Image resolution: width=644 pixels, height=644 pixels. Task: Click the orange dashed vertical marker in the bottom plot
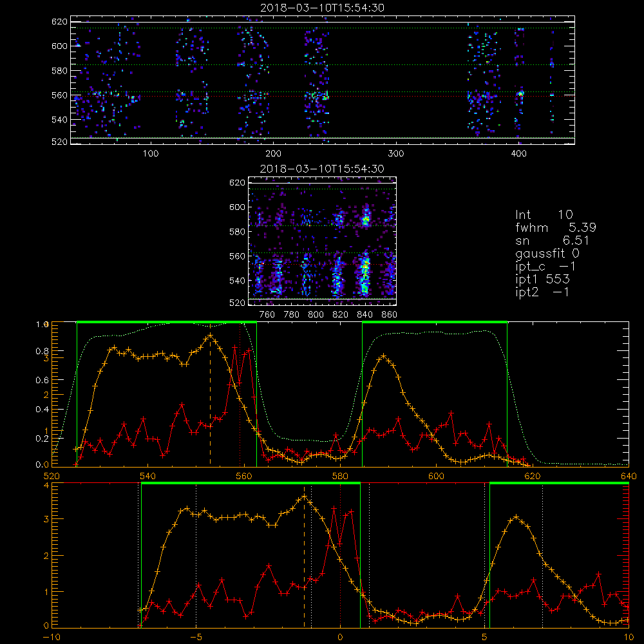(305, 556)
